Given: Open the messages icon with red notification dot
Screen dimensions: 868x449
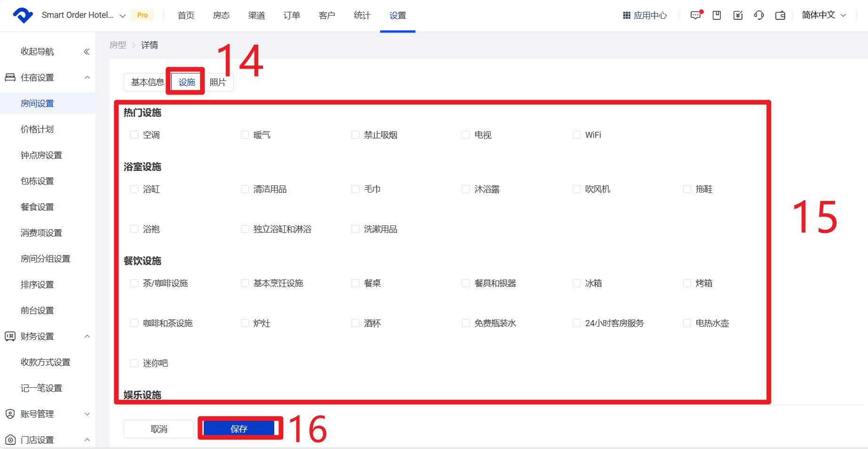Looking at the screenshot, I should pos(695,16).
